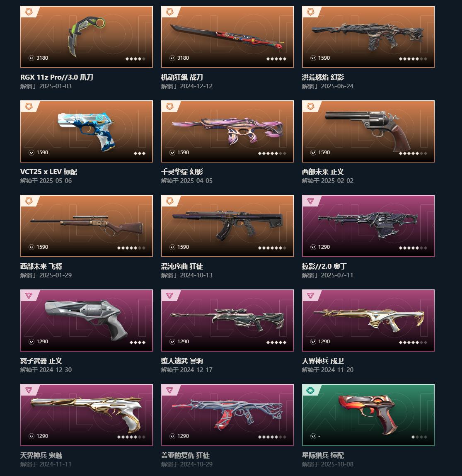
Task: Click the 洪荒怒焰 幻影 skin name
Action: click(323, 77)
